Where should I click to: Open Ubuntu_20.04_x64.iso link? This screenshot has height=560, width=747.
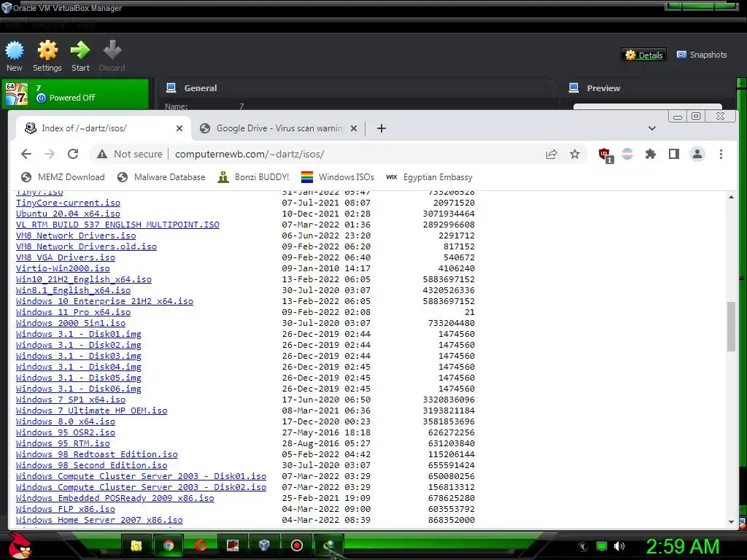(68, 214)
